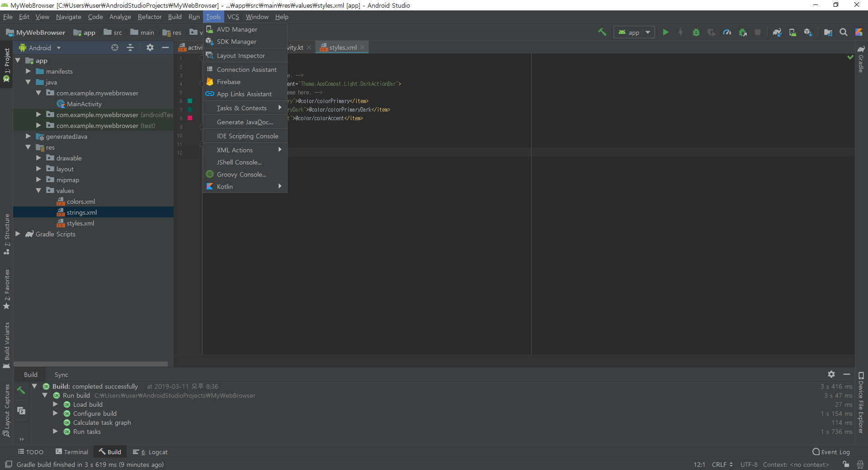Select SDK Manager in Tools menu
Viewport: 868px width, 470px height.
tap(245, 42)
